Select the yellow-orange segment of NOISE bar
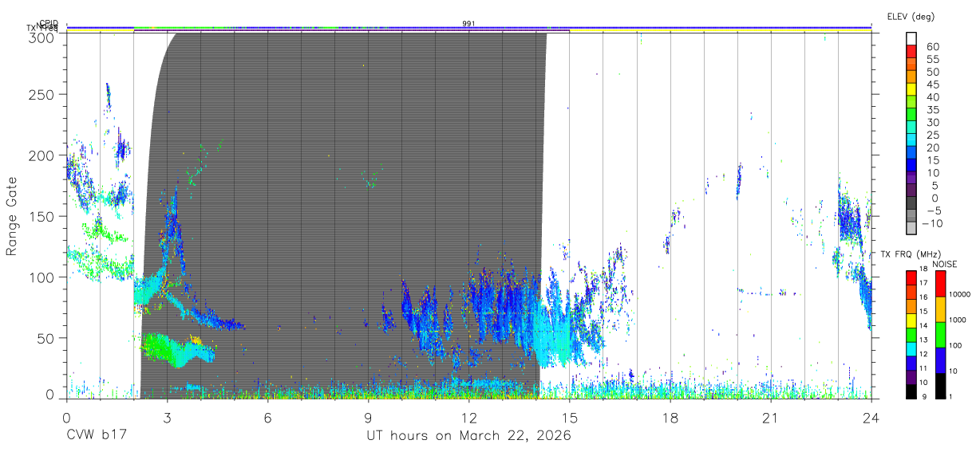This screenshot has width=980, height=452. click(x=941, y=309)
